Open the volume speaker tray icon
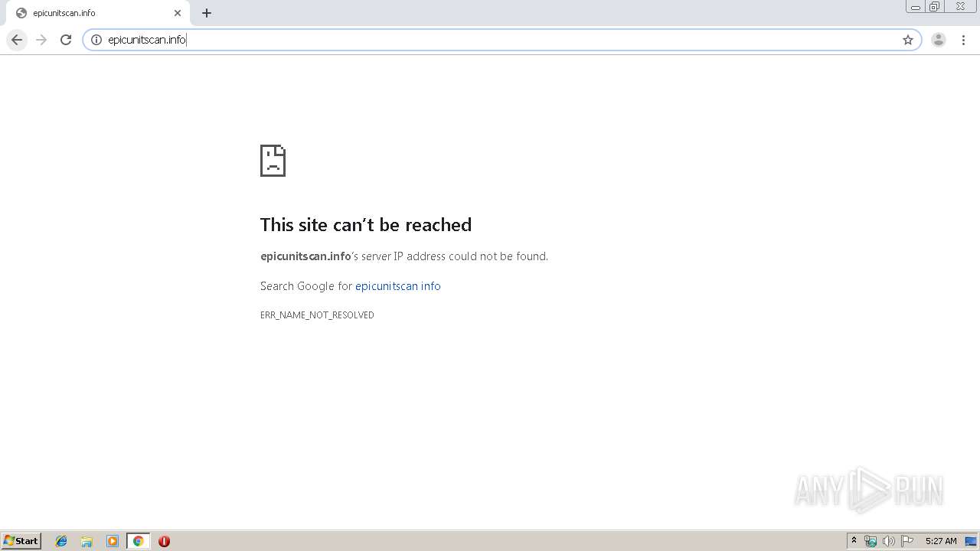This screenshot has width=980, height=551. click(x=889, y=541)
